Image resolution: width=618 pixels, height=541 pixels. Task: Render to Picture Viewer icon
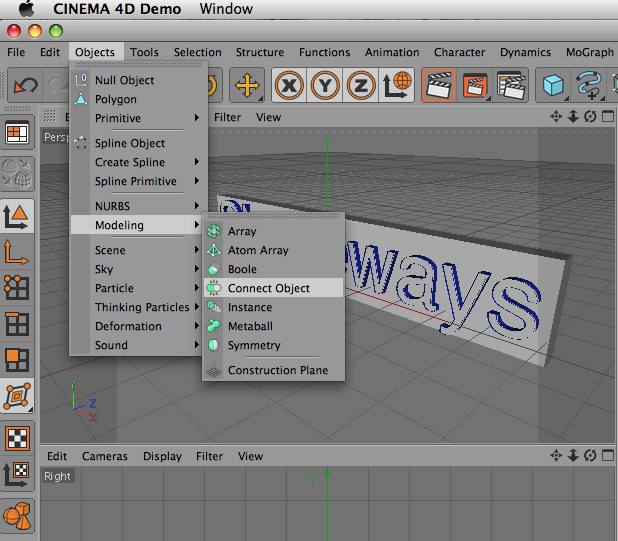tap(475, 85)
